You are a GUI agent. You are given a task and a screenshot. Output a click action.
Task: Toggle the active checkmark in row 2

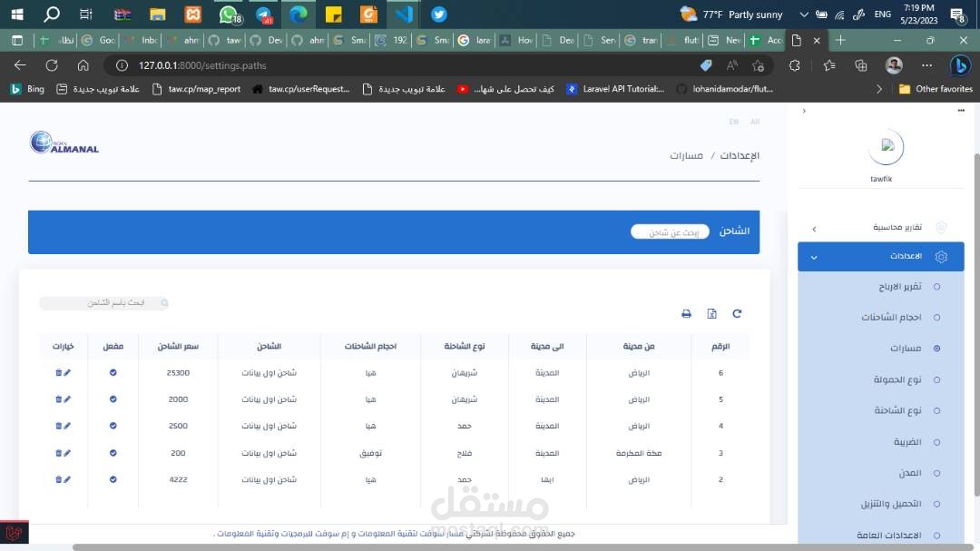(x=113, y=479)
